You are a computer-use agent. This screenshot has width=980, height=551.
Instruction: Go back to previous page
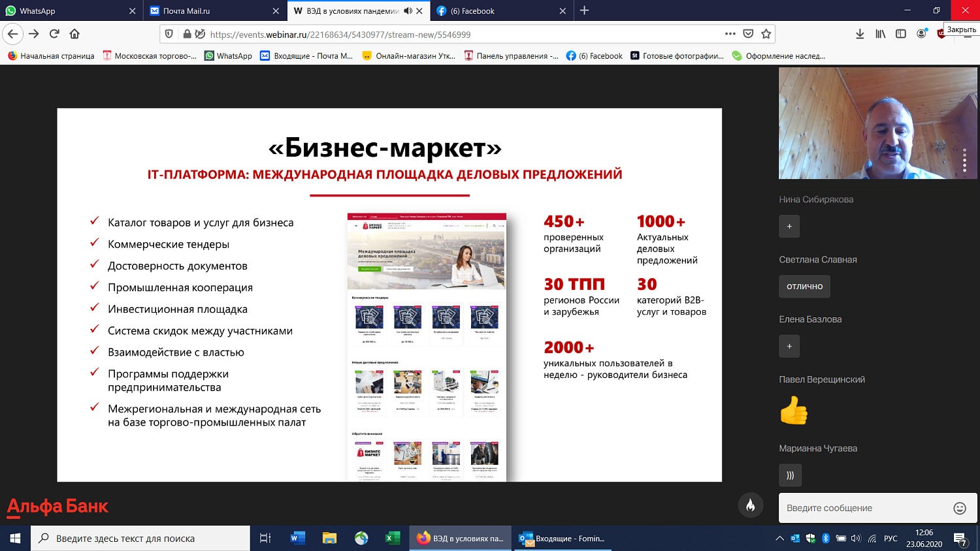tap(13, 34)
